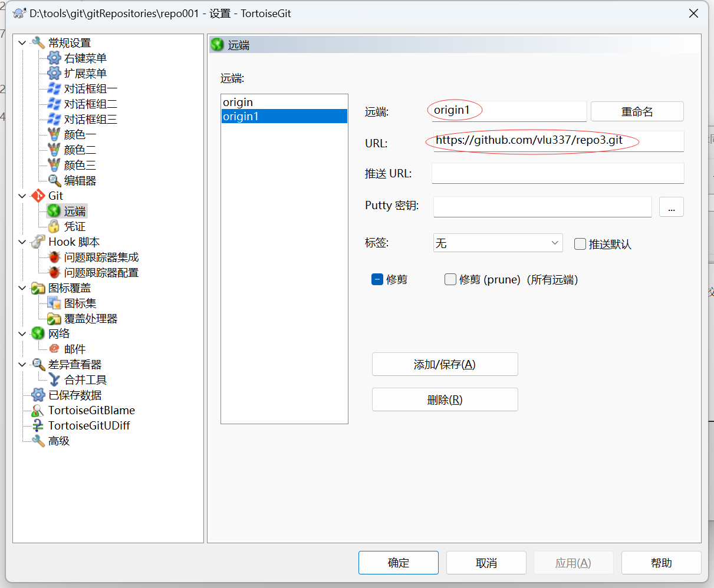Focus the 远端 name field containing origin1
Viewport: 714px width, 588px height.
[509, 111]
